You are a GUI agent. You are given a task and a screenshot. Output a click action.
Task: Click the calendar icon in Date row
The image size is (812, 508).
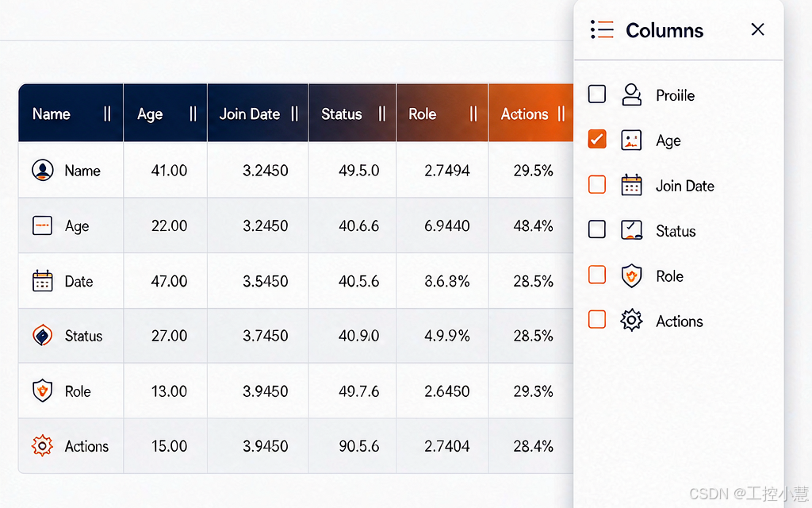pos(43,281)
